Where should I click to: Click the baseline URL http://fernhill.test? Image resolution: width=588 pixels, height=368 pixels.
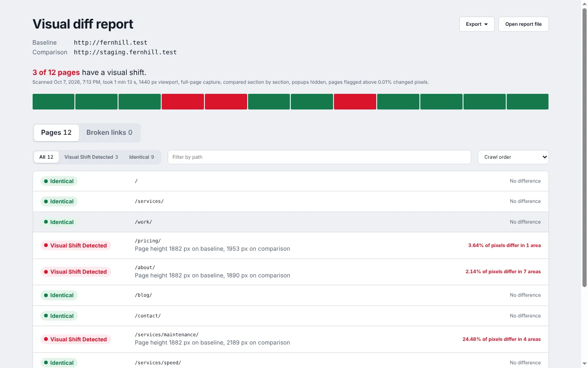[111, 43]
